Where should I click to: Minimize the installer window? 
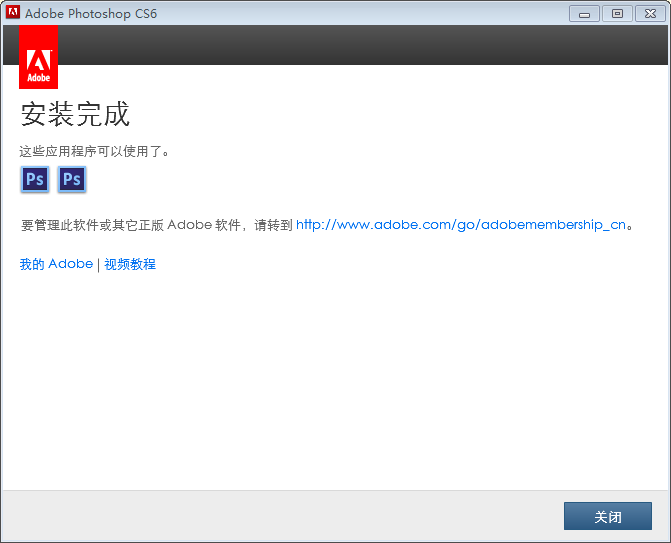584,14
